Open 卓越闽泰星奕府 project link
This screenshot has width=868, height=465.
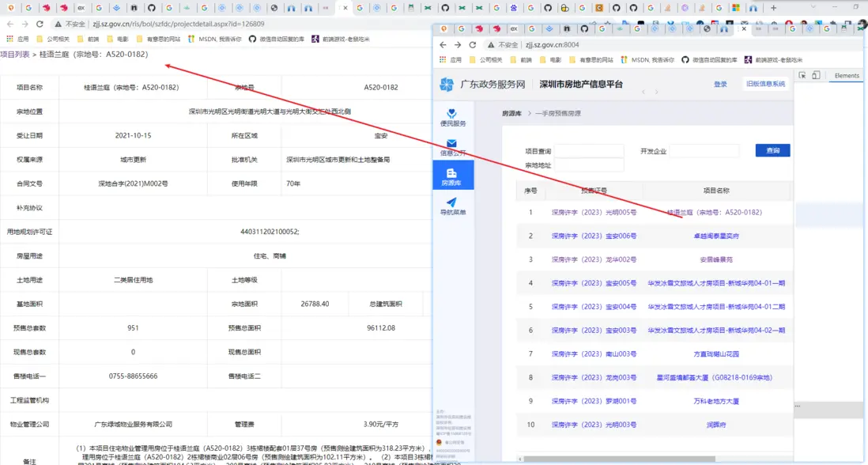point(715,236)
